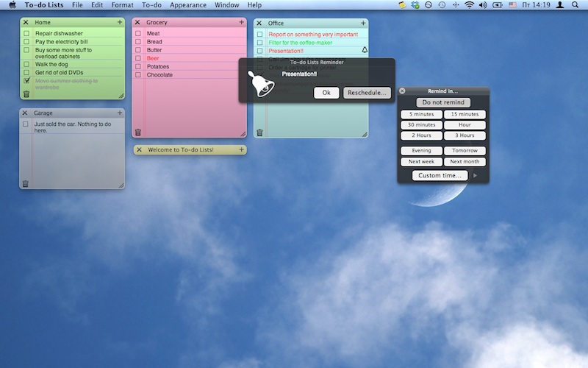Click the trash icon in Grocery list
The height and width of the screenshot is (368, 588).
pyautogui.click(x=137, y=132)
